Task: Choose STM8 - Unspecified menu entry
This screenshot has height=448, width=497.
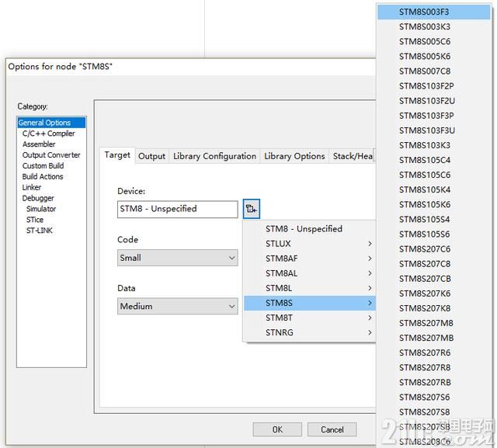Action: pos(310,229)
